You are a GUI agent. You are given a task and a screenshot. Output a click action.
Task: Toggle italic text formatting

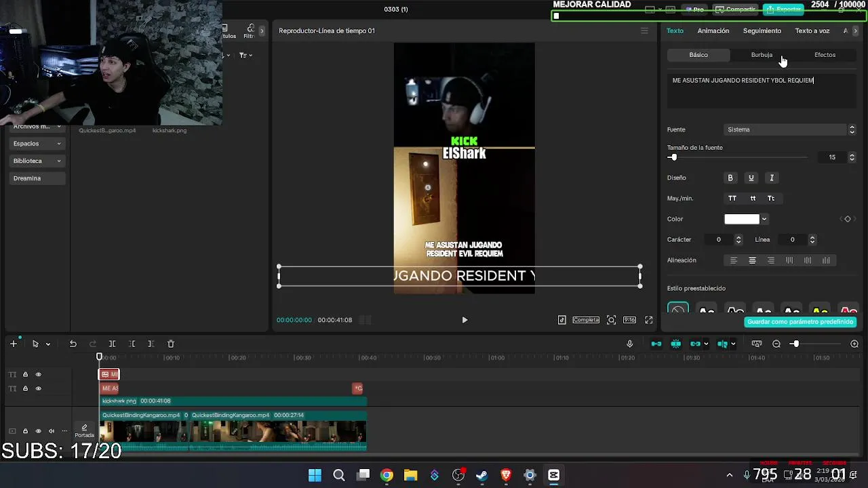[772, 178]
